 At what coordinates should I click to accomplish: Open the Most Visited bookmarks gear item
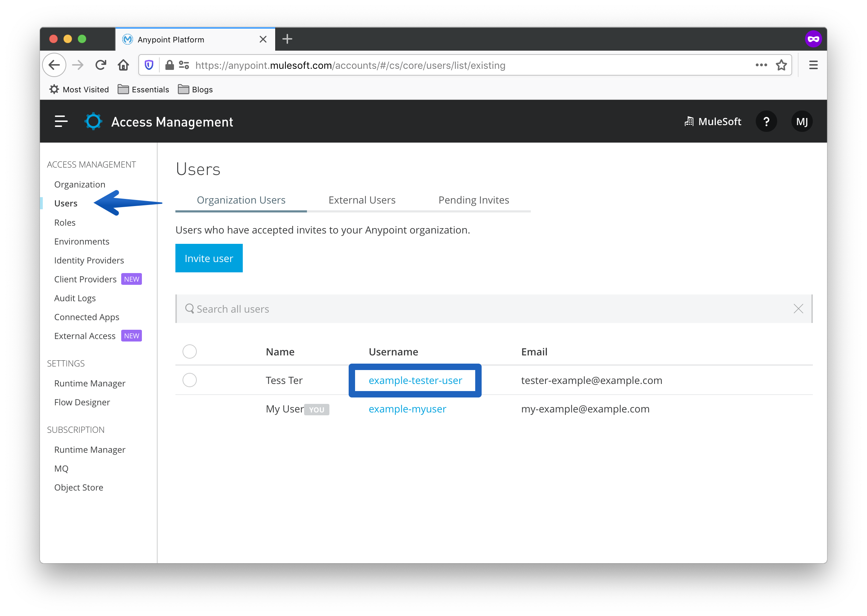tap(79, 89)
